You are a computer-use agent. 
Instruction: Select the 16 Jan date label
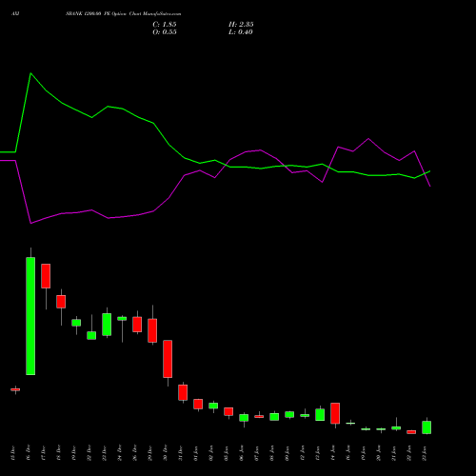point(348,453)
